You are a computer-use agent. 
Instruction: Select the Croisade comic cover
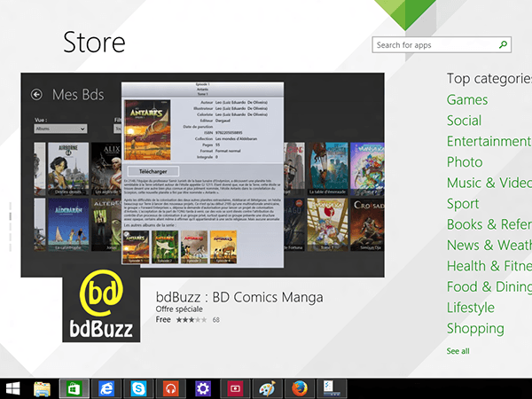point(367,224)
